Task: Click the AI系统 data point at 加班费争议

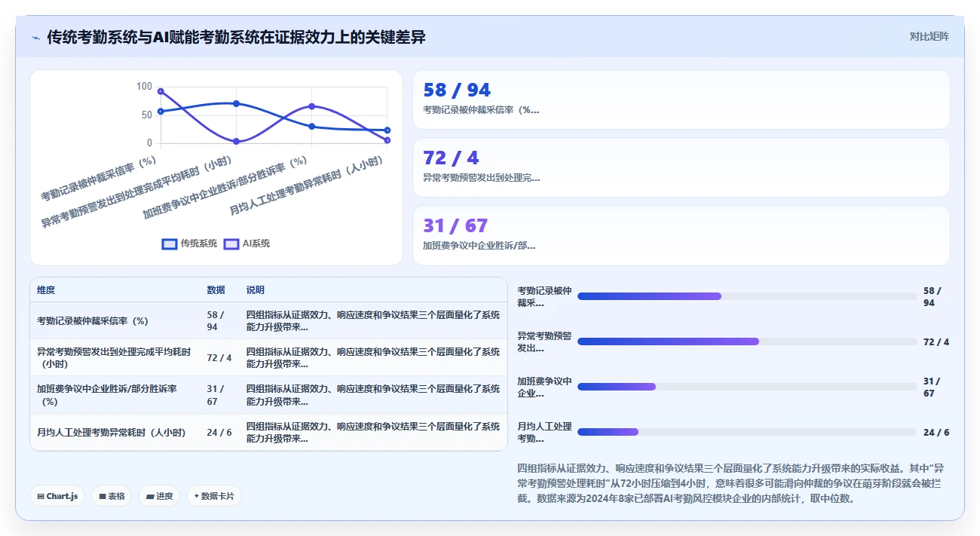Action: point(311,106)
